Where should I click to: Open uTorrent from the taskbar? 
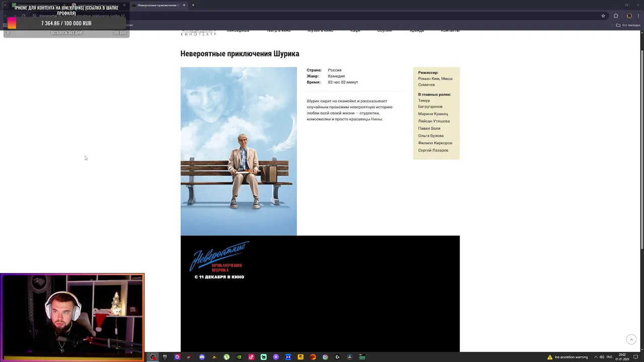(x=226, y=357)
